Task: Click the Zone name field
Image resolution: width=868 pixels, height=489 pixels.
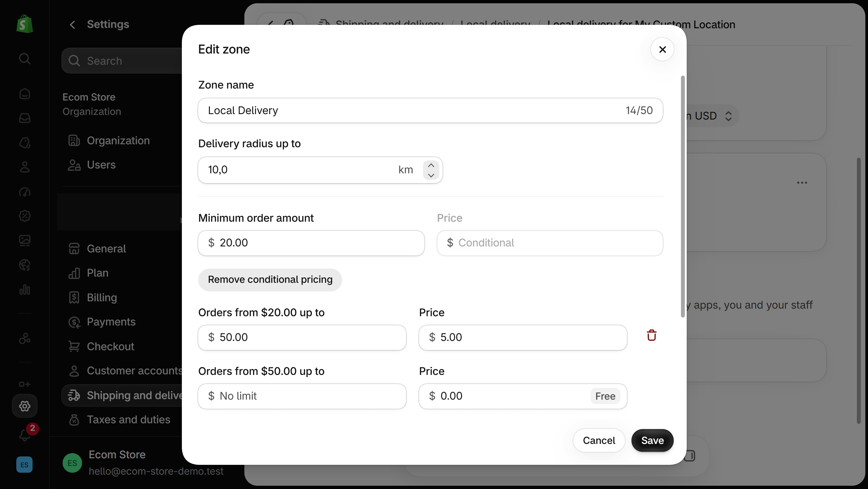Action: tap(430, 111)
